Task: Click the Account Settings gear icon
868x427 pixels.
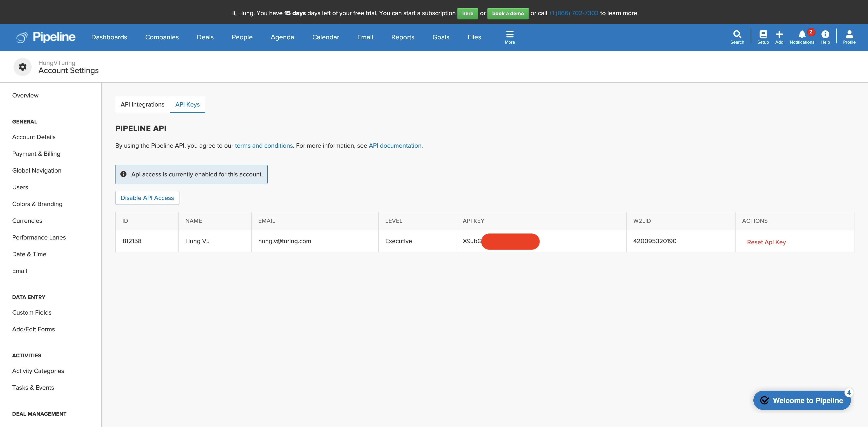Action: click(23, 67)
